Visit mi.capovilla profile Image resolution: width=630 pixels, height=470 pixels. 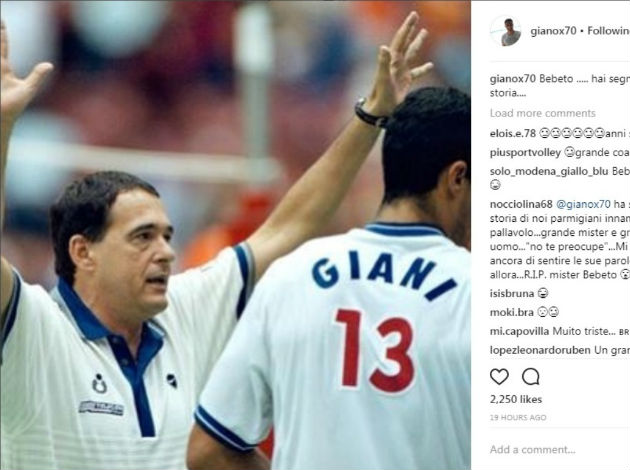tap(520, 331)
